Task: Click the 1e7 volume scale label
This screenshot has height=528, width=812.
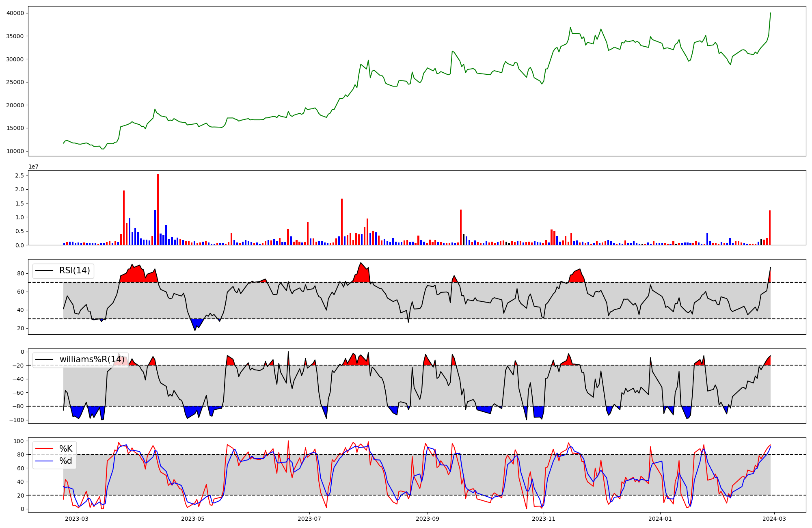Action: (x=33, y=167)
